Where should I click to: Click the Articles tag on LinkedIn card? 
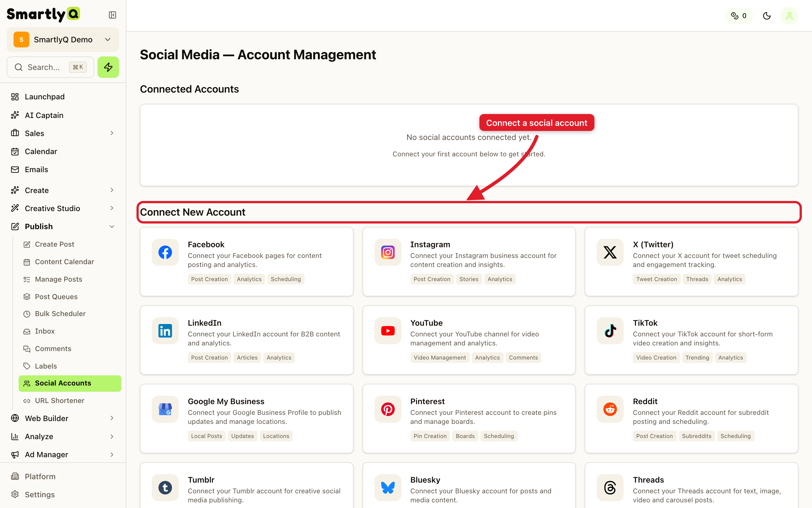point(247,358)
